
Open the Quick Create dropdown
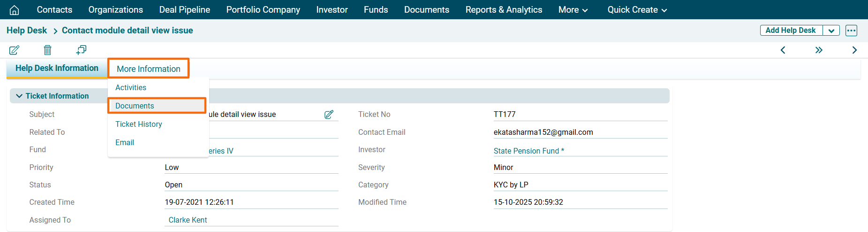tap(637, 10)
